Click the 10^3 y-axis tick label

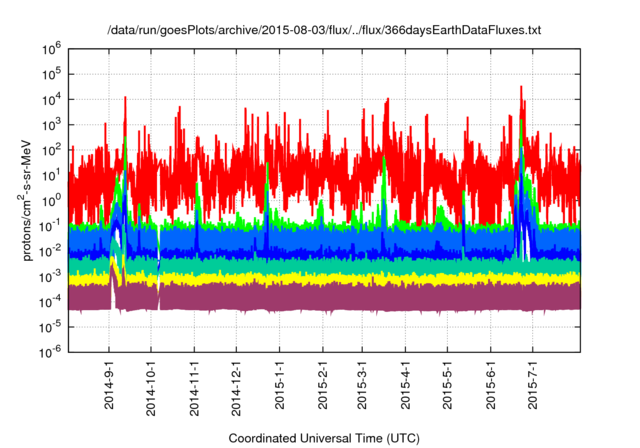(51, 125)
